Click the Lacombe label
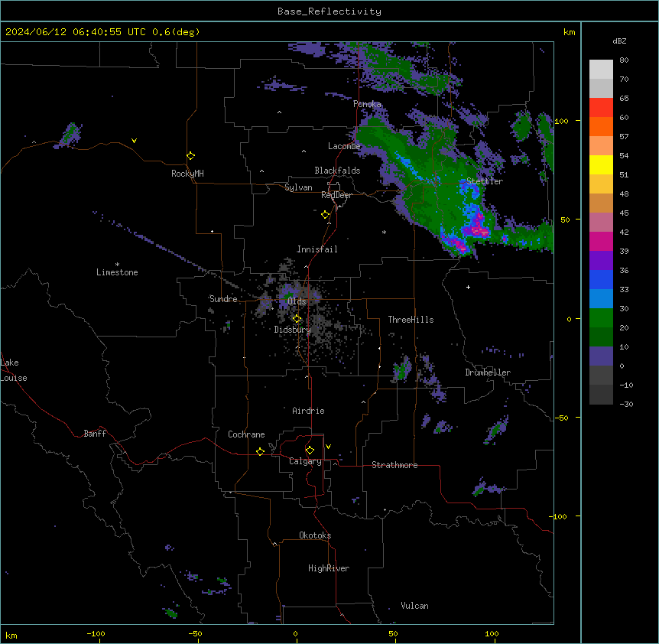 coord(344,146)
